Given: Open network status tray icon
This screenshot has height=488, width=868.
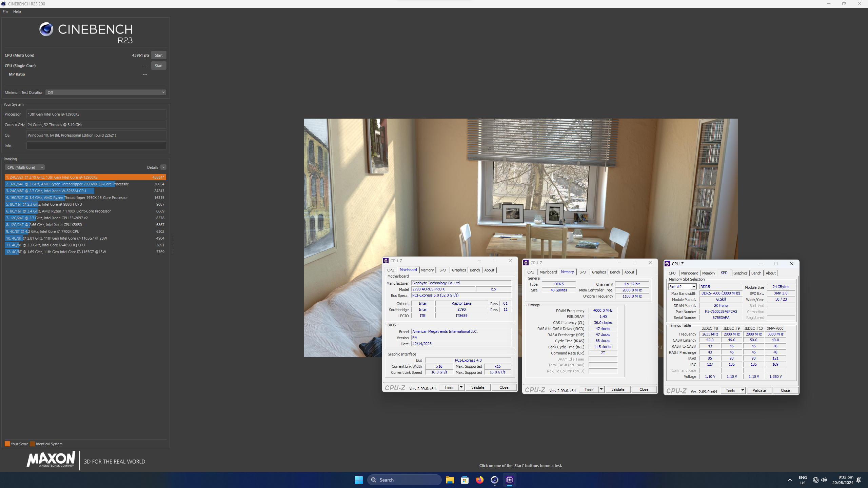Looking at the screenshot, I should (816, 480).
